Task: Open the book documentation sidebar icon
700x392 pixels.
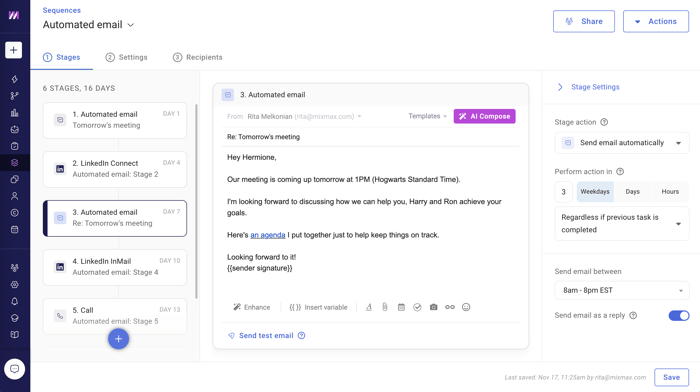Action: point(14,334)
